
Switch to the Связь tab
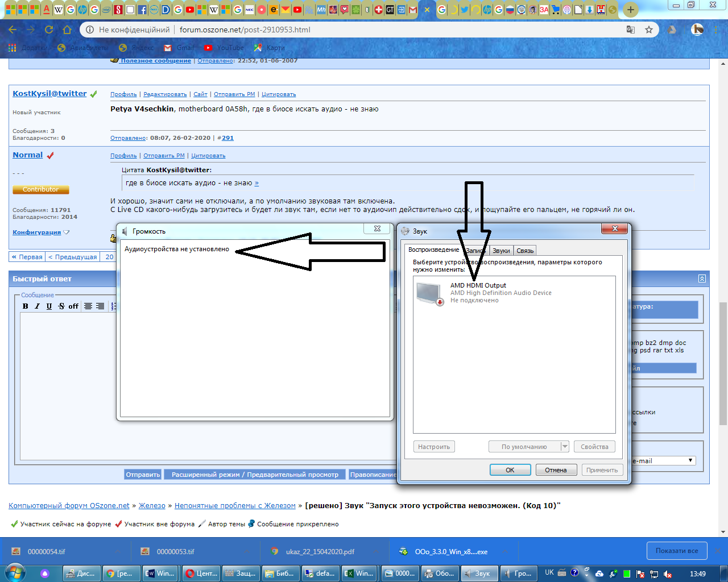[x=525, y=251]
